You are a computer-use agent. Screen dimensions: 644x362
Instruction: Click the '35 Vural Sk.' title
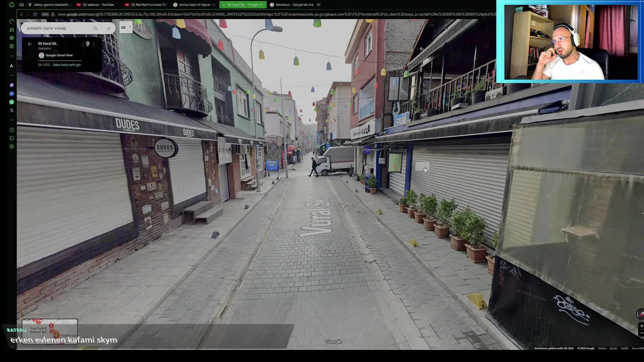click(x=47, y=44)
